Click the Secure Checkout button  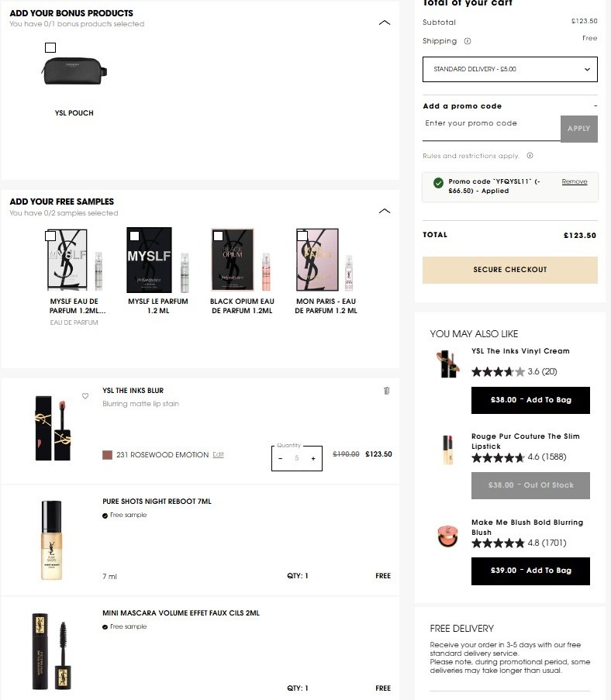(x=510, y=270)
